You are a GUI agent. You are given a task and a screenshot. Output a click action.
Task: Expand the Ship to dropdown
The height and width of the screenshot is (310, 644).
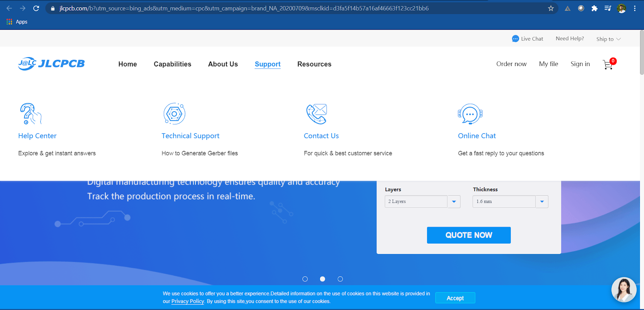click(x=609, y=39)
